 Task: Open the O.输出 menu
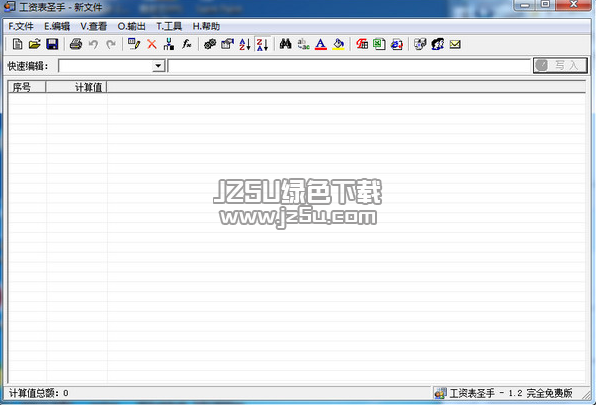tap(132, 26)
